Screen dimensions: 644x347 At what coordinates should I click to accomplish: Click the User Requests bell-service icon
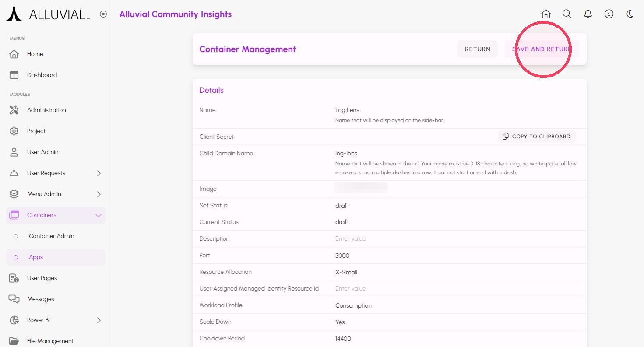tap(14, 173)
